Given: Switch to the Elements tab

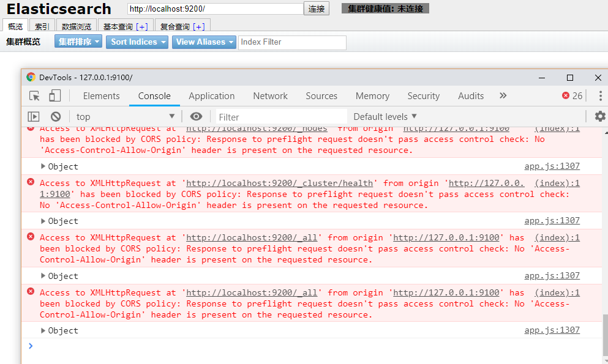Looking at the screenshot, I should point(101,96).
